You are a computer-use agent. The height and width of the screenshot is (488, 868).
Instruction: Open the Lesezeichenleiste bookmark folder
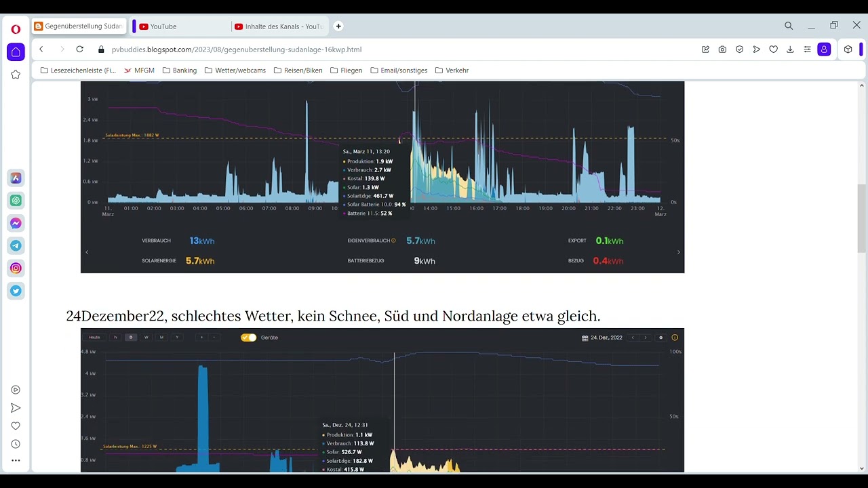coord(78,70)
